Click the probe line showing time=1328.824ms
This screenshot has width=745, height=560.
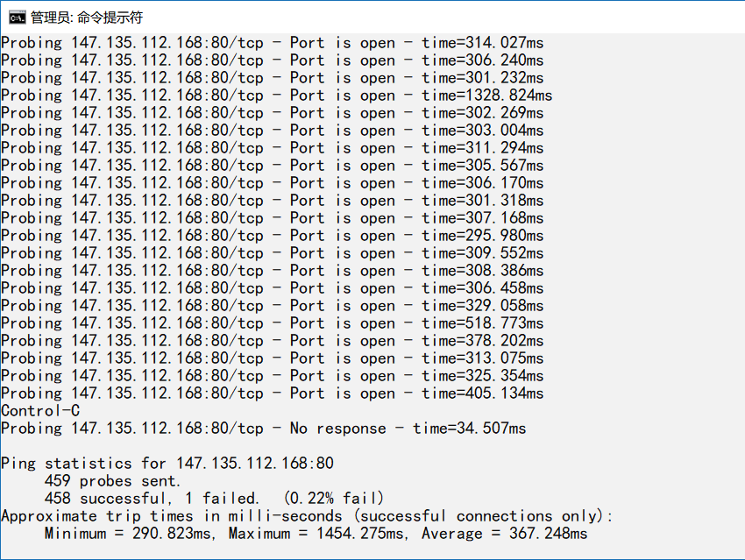pos(276,96)
